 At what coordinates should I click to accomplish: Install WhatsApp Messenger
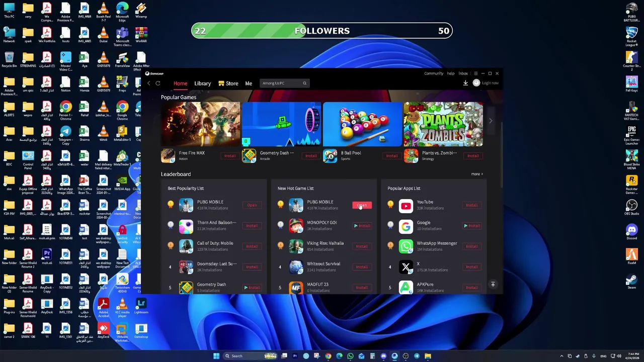(472, 246)
